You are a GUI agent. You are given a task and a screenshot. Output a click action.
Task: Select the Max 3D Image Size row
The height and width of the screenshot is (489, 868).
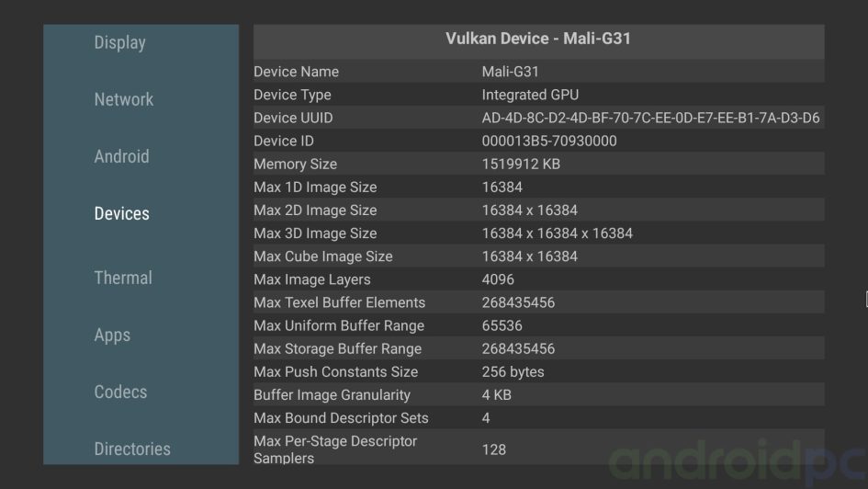click(538, 233)
